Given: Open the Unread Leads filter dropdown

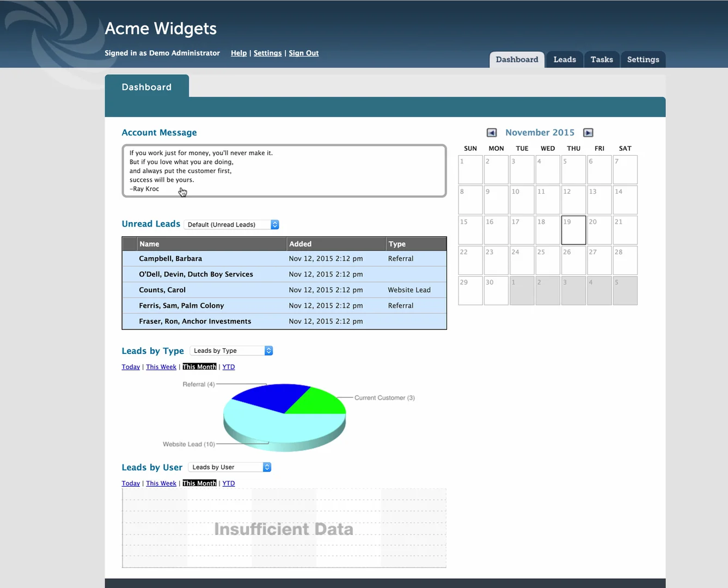Looking at the screenshot, I should pyautogui.click(x=231, y=224).
